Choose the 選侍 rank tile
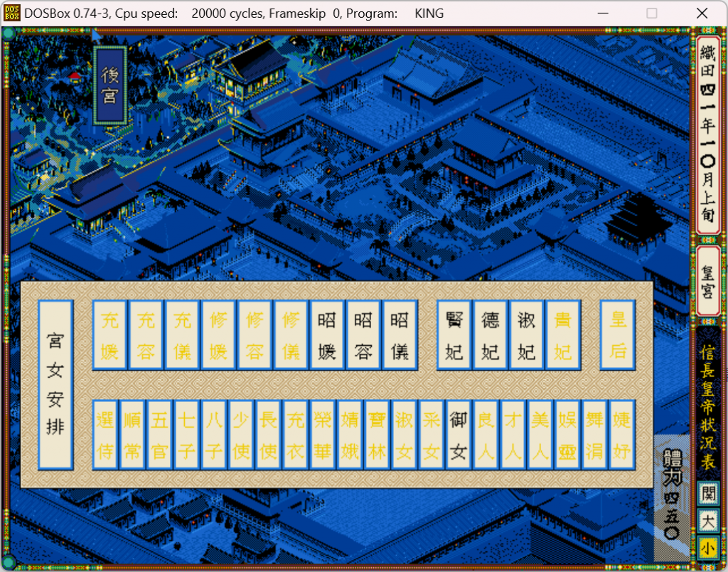The height and width of the screenshot is (572, 728). click(105, 435)
